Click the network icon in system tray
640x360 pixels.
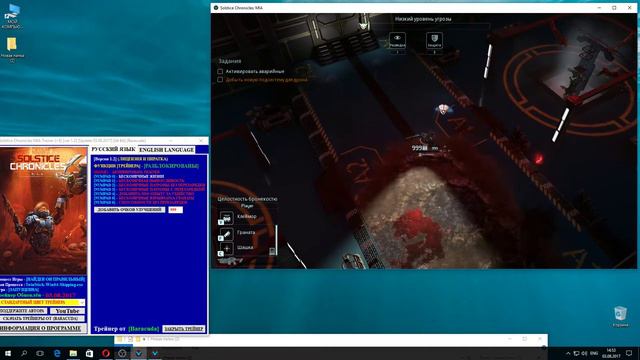pos(576,353)
